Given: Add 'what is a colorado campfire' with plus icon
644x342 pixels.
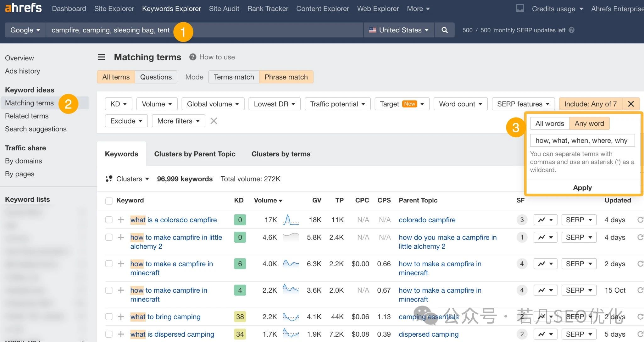Looking at the screenshot, I should [121, 220].
